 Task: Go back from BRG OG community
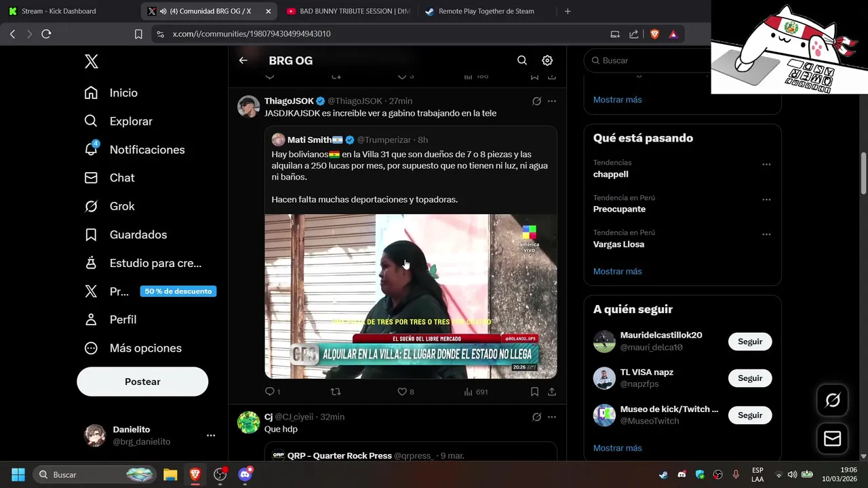coord(243,60)
